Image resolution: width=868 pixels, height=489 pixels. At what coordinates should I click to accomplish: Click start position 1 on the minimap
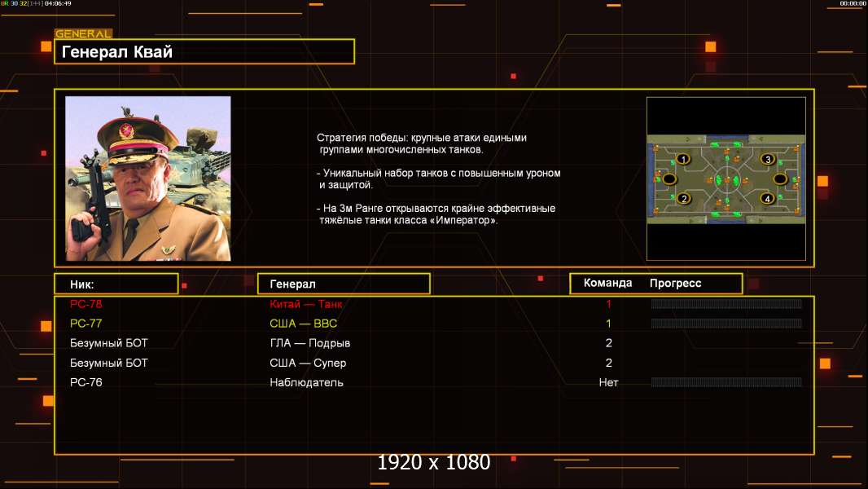pos(683,160)
